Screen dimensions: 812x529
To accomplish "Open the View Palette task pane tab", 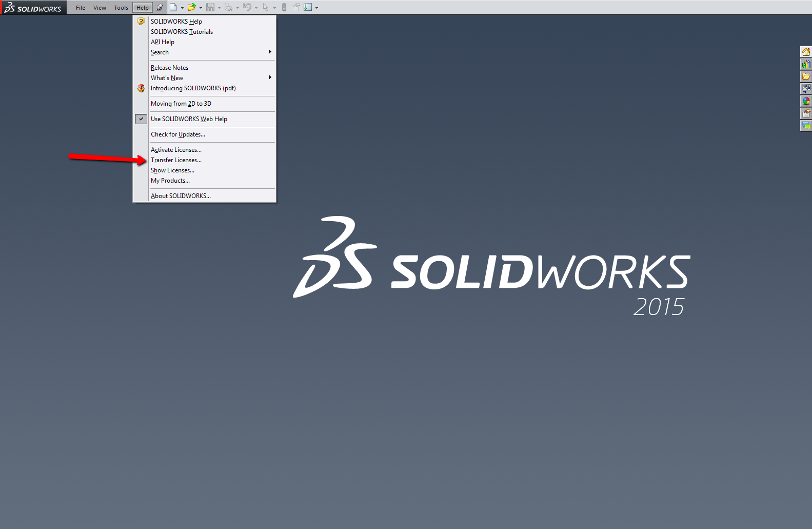I will 806,89.
